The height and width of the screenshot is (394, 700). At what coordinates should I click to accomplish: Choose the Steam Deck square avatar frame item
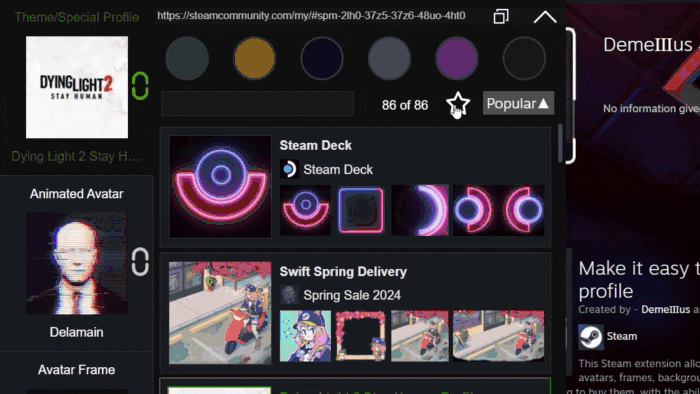(361, 210)
